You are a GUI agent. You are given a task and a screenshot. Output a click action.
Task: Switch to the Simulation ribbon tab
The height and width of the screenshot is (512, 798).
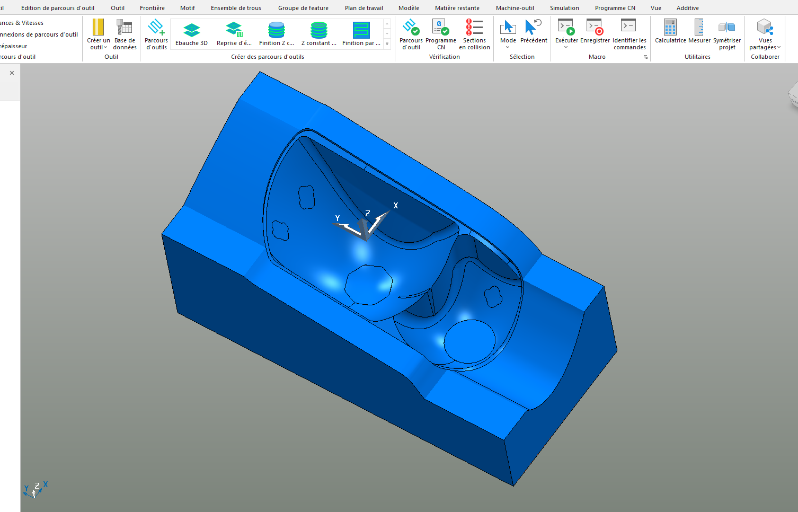pos(564,7)
